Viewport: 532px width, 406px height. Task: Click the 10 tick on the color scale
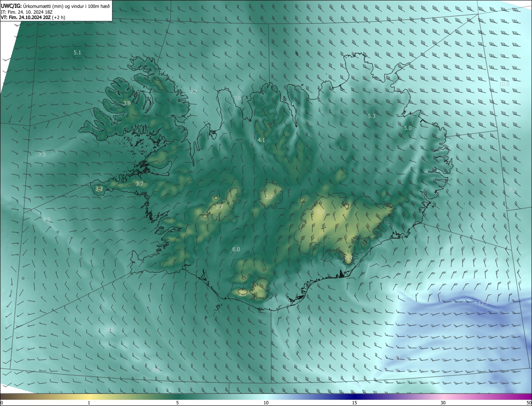coord(266,403)
